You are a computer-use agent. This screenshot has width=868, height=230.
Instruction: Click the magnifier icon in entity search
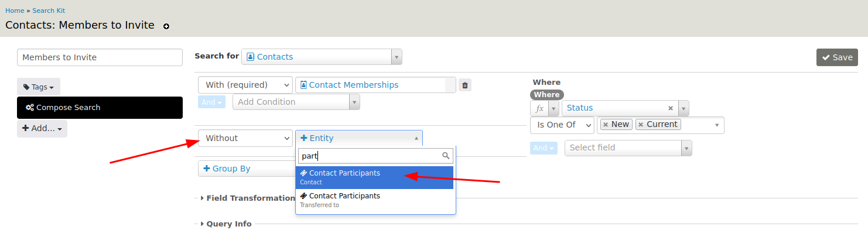(446, 156)
